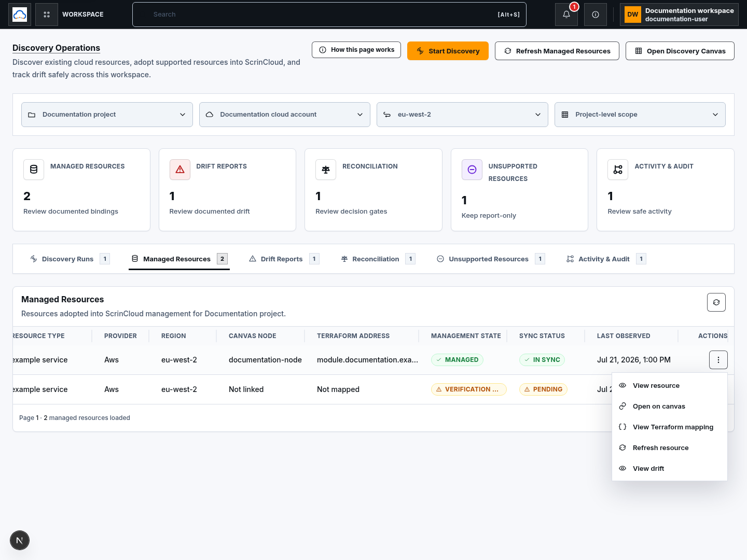The width and height of the screenshot is (747, 560).
Task: Expand the Documentation project dropdown
Action: (x=107, y=115)
